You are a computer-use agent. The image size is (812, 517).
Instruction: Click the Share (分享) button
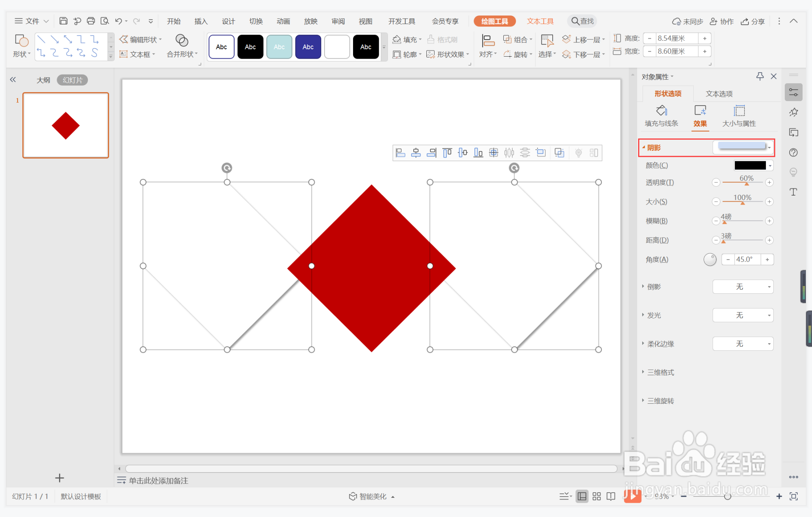pyautogui.click(x=753, y=21)
